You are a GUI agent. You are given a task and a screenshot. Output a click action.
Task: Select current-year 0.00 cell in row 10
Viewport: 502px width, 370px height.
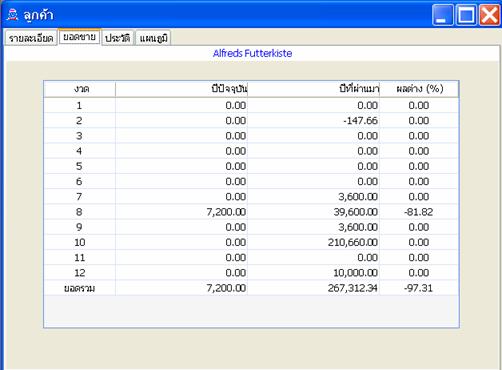(x=181, y=242)
